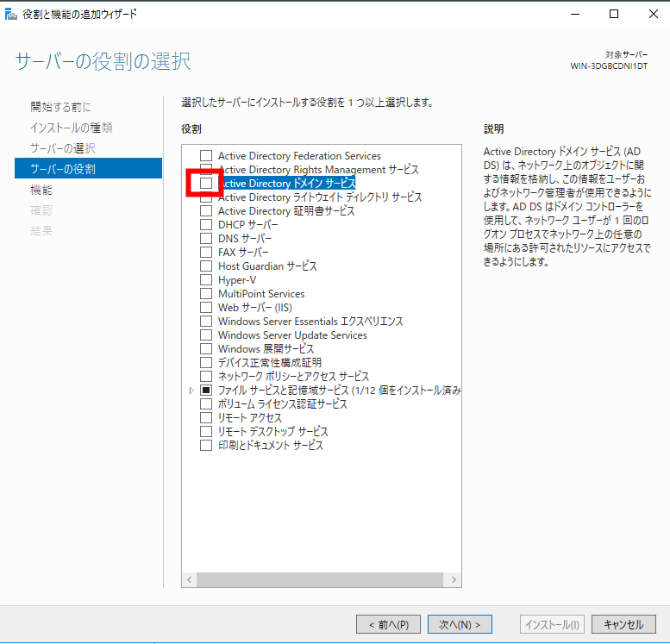The height and width of the screenshot is (644, 670).
Task: Toggle ファイル サービスと記憶域サービス checkbox
Action: click(x=206, y=391)
